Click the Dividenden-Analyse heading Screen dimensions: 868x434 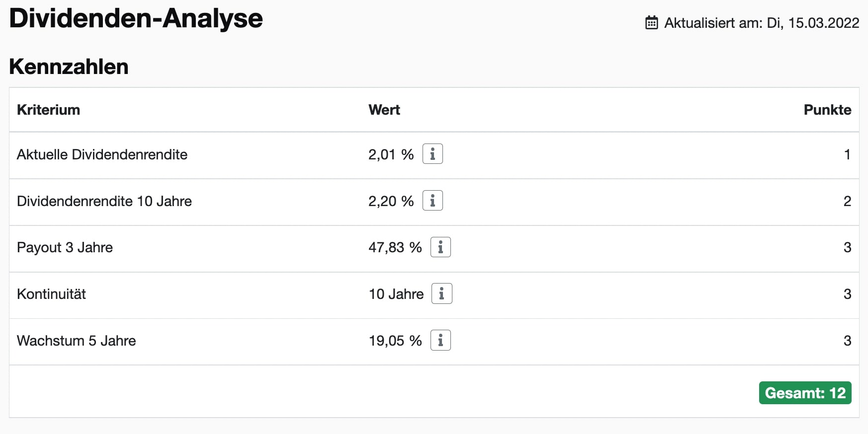point(136,19)
